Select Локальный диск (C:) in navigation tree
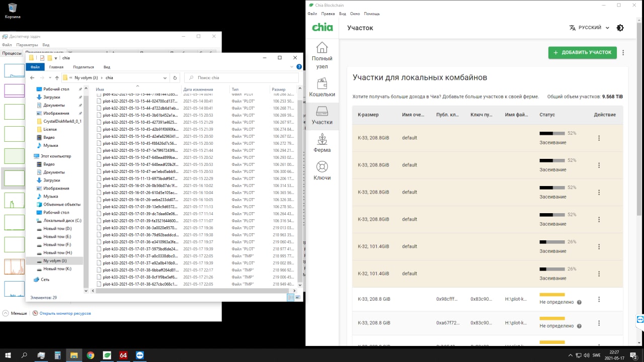644x362 pixels. pos(62,221)
